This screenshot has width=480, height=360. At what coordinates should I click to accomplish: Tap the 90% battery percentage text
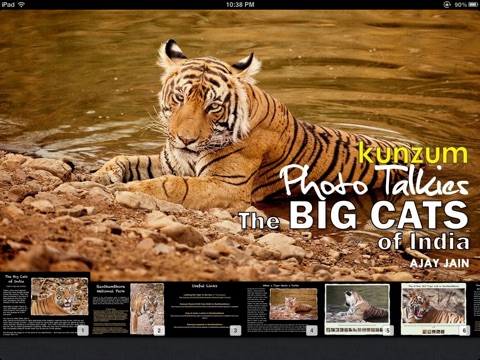(460, 5)
